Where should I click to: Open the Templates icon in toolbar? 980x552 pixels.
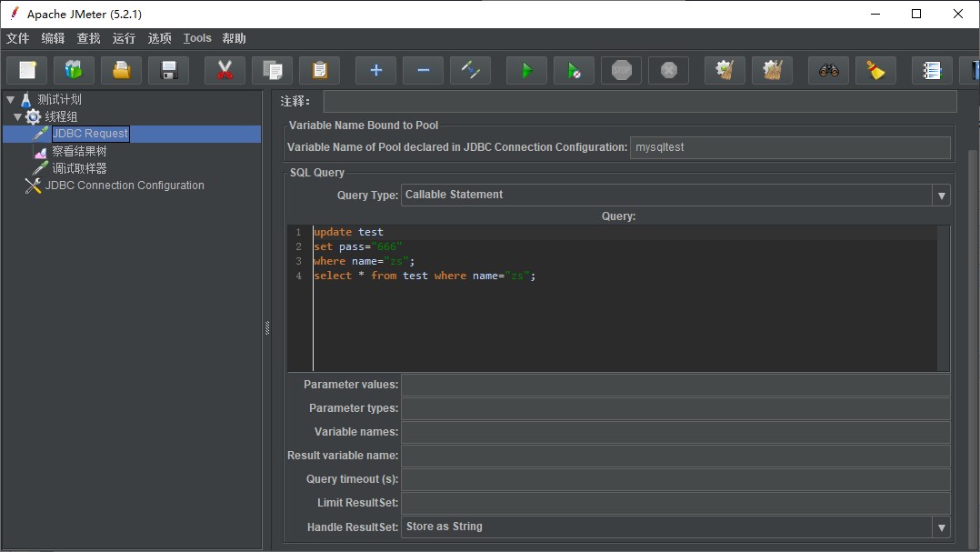tap(74, 70)
